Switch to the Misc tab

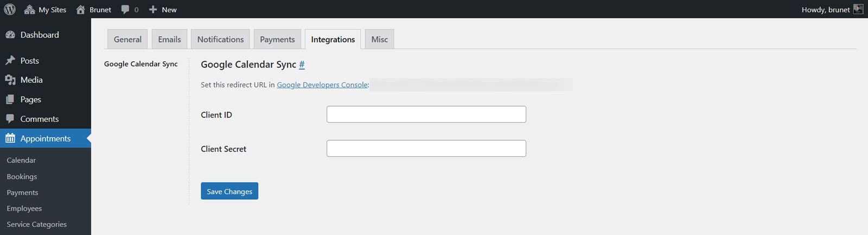[379, 39]
